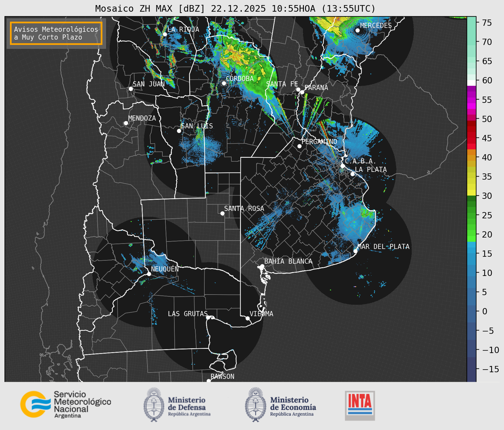
Task: Click the LA PLATA label
Action: 371,170
